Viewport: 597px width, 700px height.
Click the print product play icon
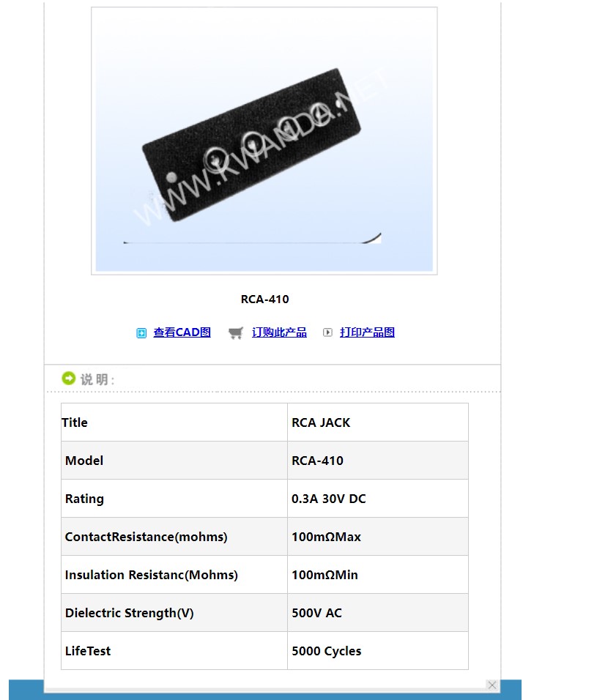[x=327, y=332]
